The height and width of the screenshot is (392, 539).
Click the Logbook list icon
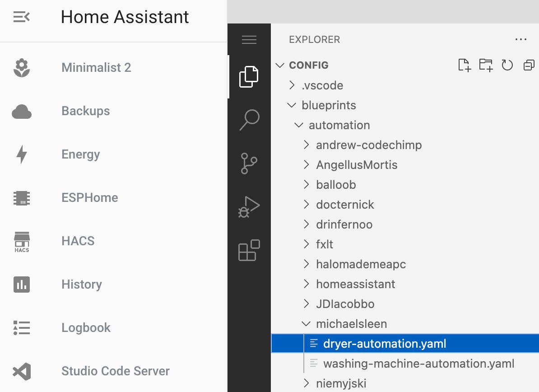tap(22, 328)
